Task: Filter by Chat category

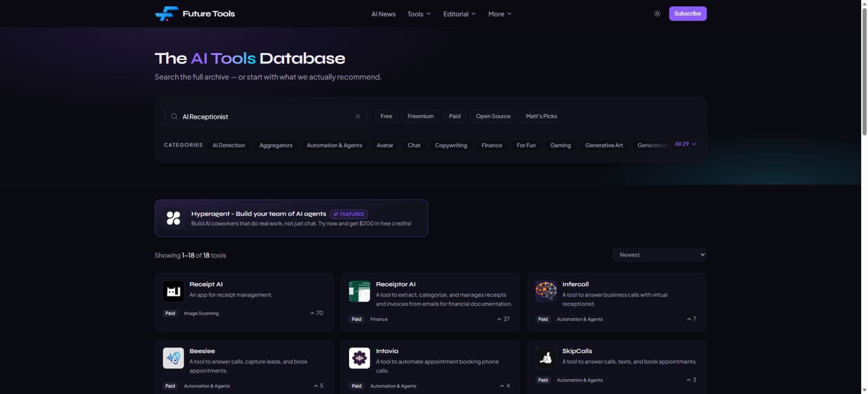Action: point(414,145)
